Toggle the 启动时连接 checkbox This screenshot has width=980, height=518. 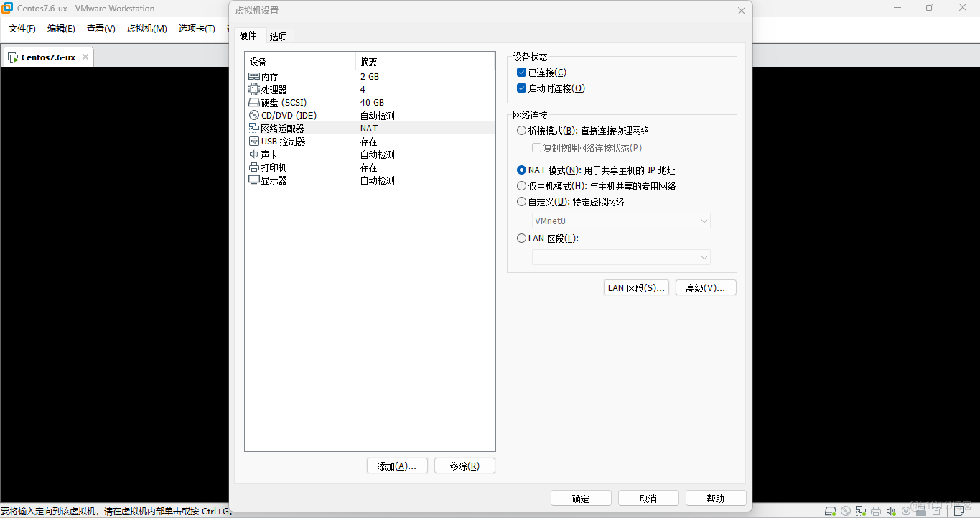pyautogui.click(x=522, y=88)
